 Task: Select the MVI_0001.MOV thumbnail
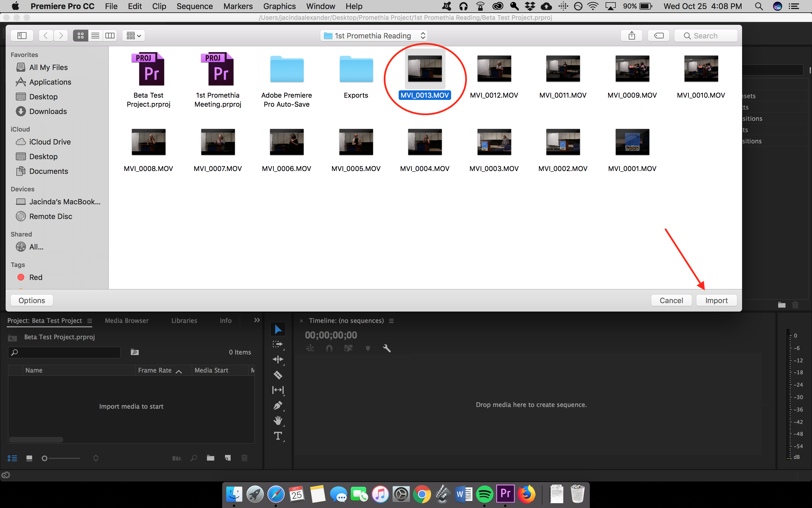pos(632,142)
